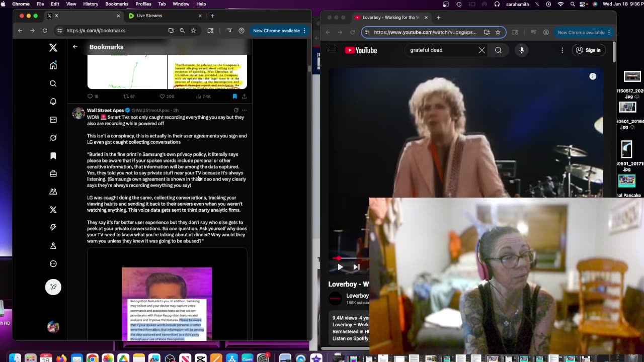This screenshot has height=362, width=644.
Task: Search YouTube with voice microphone
Action: tap(522, 50)
